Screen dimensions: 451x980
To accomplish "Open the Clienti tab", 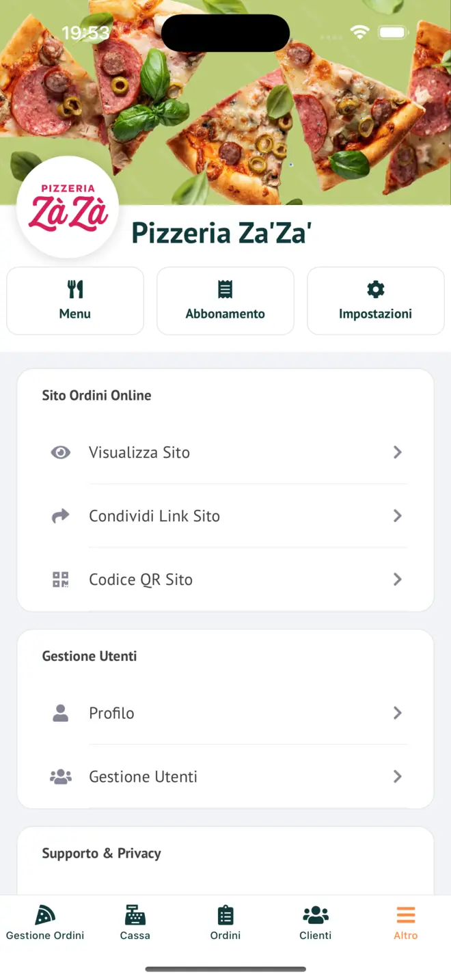I will coord(316,916).
